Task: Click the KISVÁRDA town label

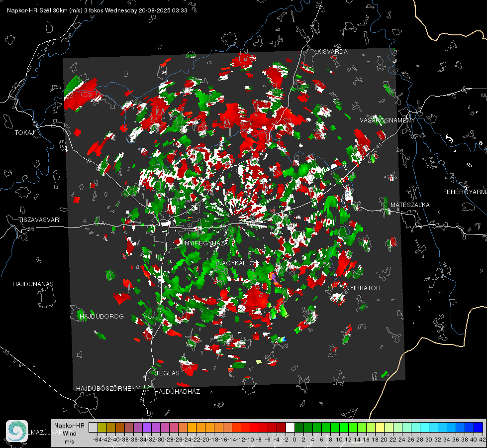Action: point(332,52)
